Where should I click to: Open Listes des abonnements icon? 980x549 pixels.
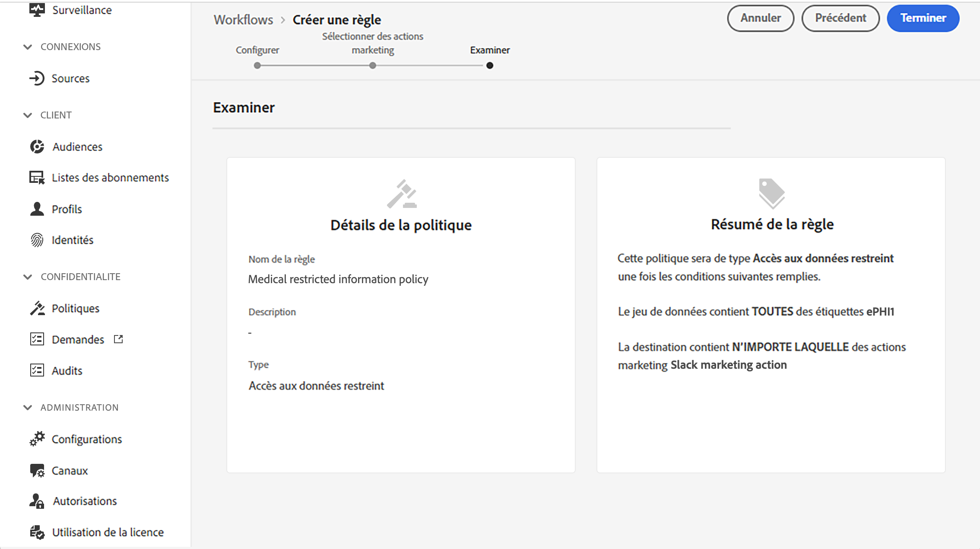click(x=37, y=178)
